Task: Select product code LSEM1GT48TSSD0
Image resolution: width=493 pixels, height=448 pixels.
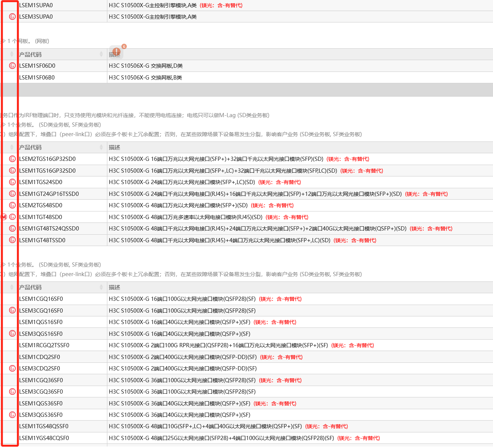Action: [x=42, y=240]
